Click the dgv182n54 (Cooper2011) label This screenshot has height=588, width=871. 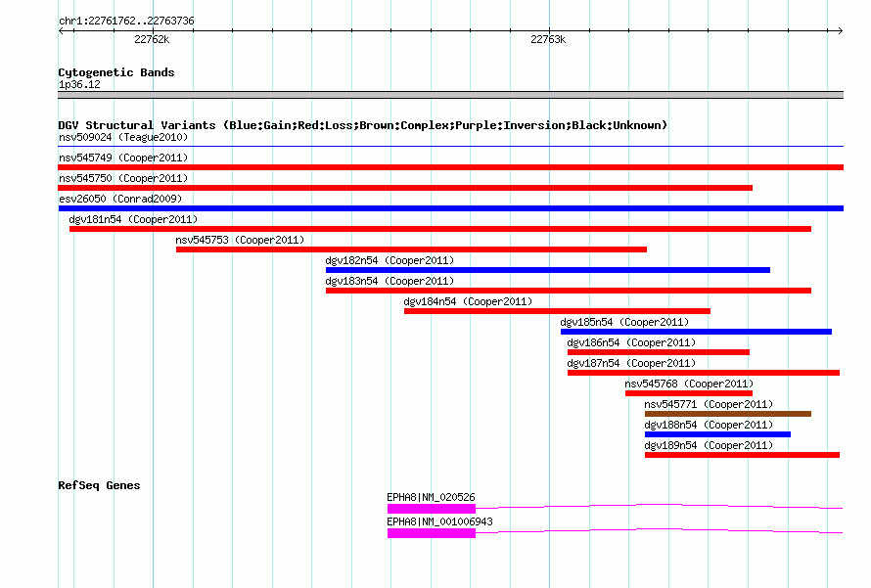click(x=390, y=260)
